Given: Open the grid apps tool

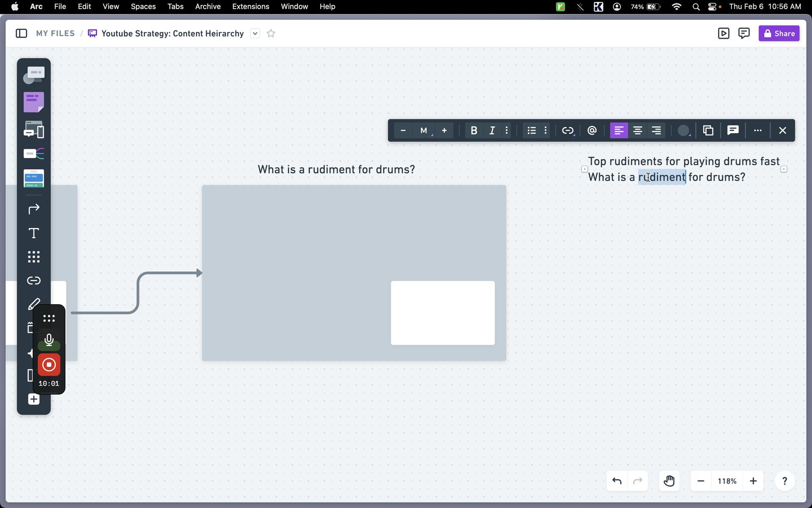Looking at the screenshot, I should [x=33, y=257].
